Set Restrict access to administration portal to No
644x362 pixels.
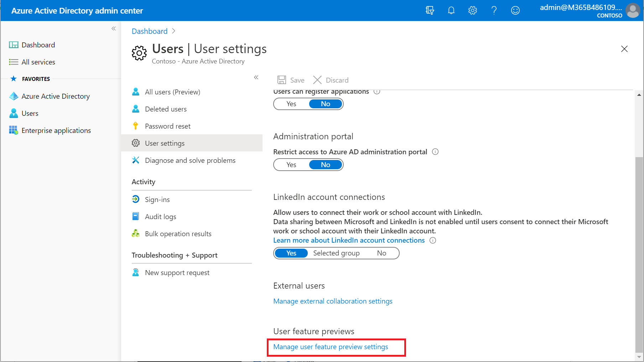tap(326, 165)
